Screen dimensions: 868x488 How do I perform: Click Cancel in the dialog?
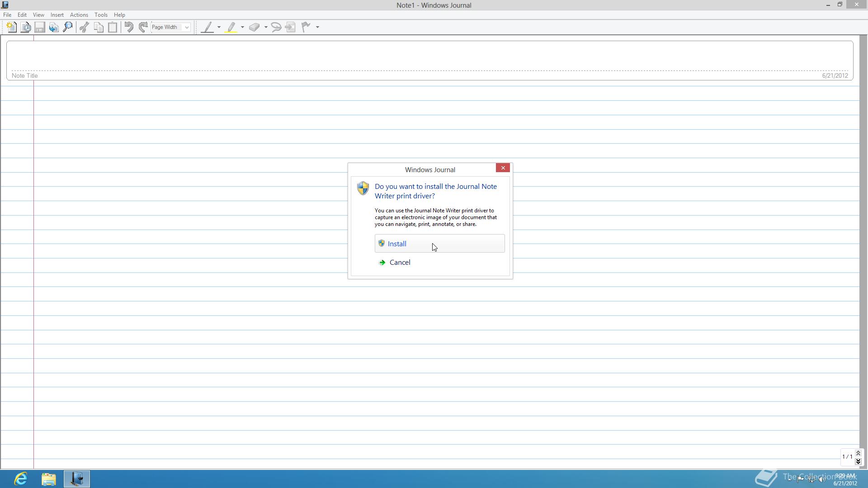tap(400, 263)
